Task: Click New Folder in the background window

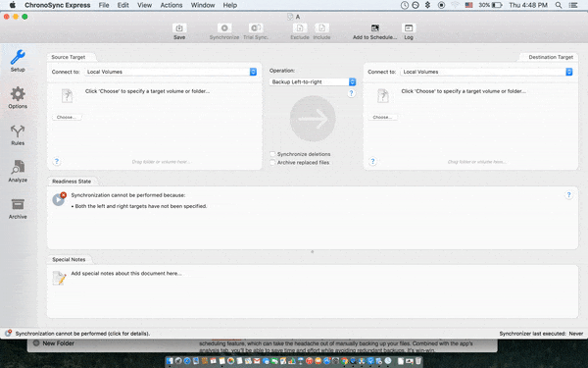Action: (x=58, y=343)
